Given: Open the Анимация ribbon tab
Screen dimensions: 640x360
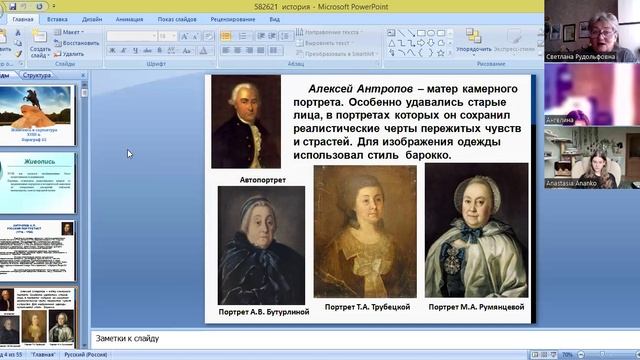Looking at the screenshot, I should (x=129, y=19).
